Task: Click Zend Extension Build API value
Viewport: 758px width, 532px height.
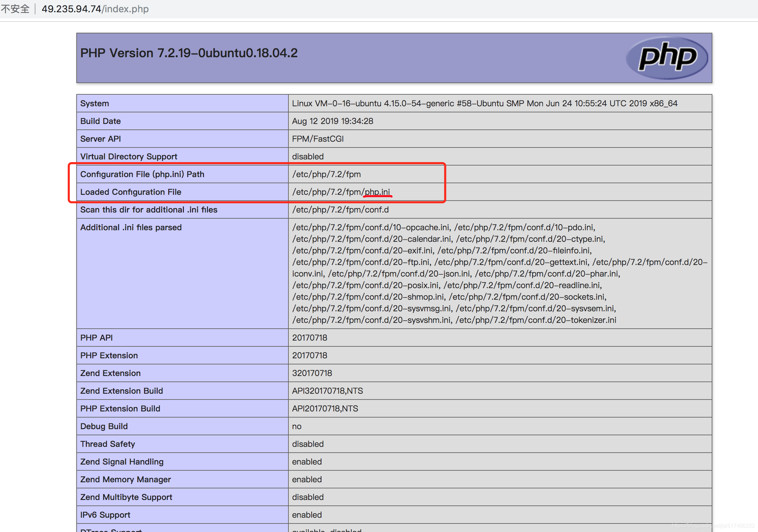Action: (327, 391)
